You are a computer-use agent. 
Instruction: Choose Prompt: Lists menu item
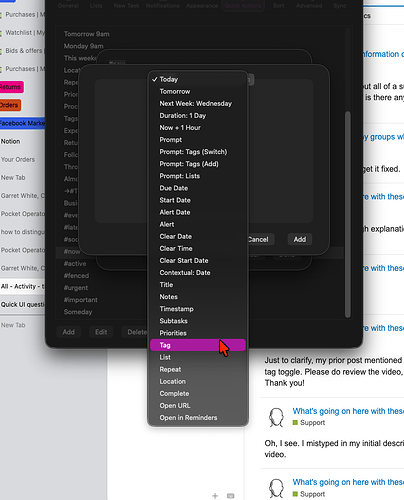[x=198, y=176]
